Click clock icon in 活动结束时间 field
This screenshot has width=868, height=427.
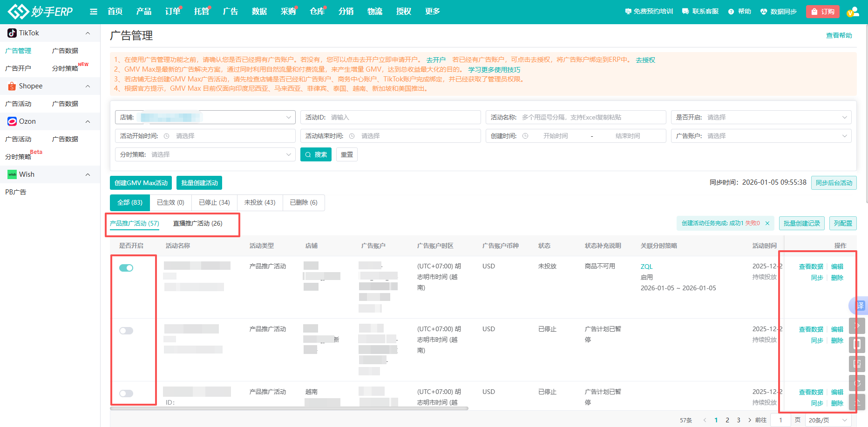(352, 136)
